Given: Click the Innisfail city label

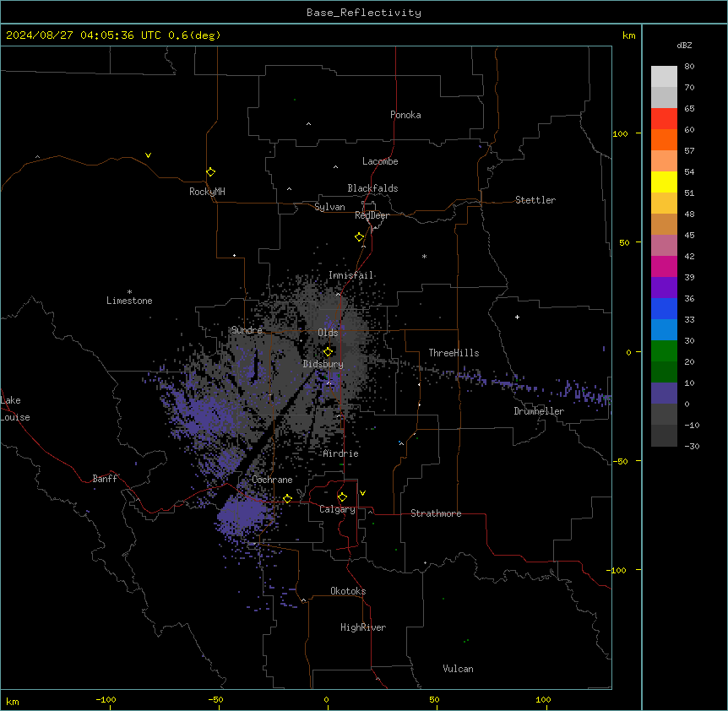Looking at the screenshot, I should point(350,275).
